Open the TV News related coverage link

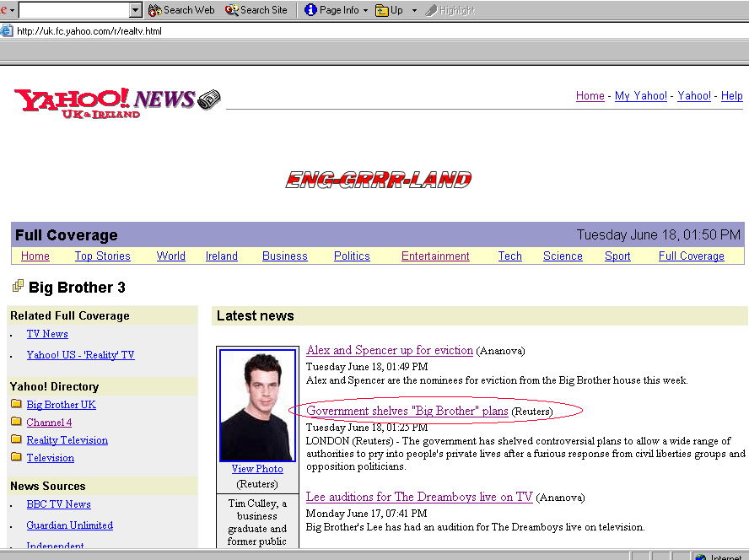coord(47,334)
